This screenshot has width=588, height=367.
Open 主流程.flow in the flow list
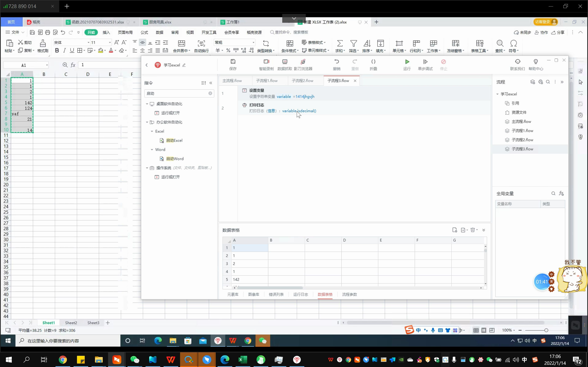pos(521,122)
